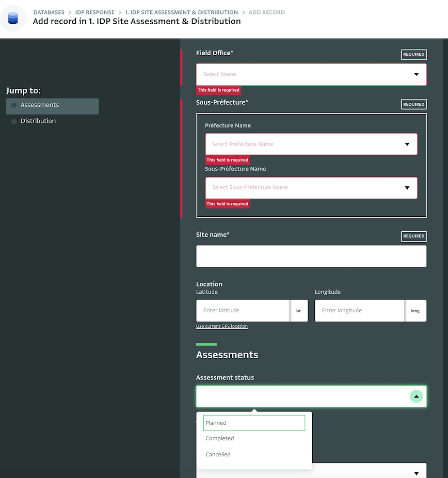Viewport: 448px width, 478px height.
Task: Click REQUIRED badge beside Site name
Action: coord(413,236)
